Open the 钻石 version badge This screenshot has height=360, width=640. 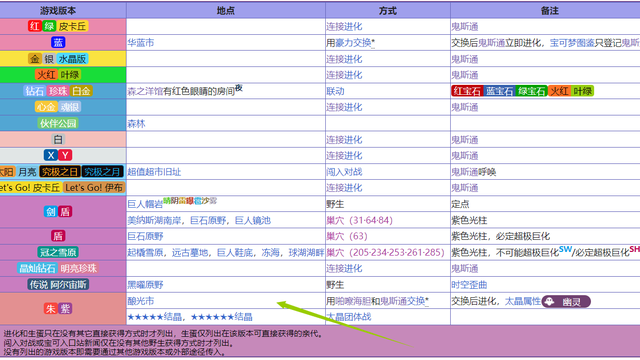pyautogui.click(x=34, y=91)
